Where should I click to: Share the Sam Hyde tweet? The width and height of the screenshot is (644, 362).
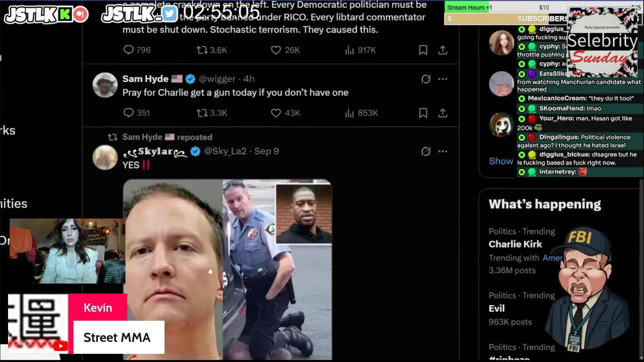pos(443,113)
